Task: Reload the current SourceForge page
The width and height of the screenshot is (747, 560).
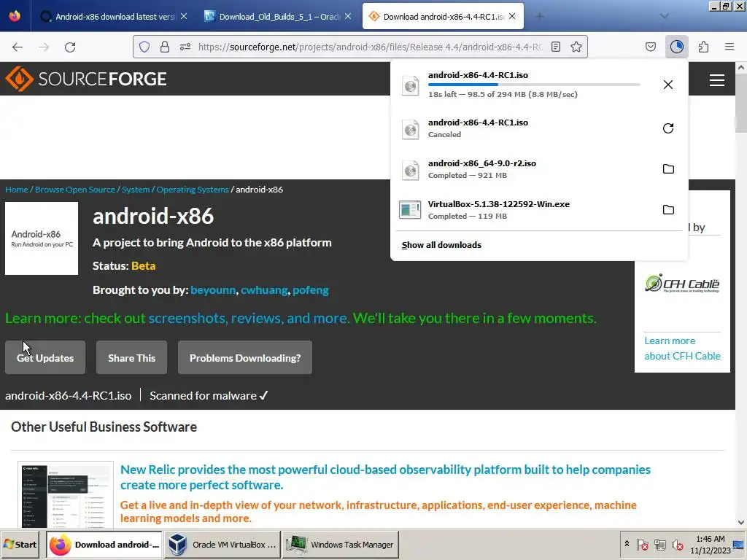Action: click(x=70, y=47)
